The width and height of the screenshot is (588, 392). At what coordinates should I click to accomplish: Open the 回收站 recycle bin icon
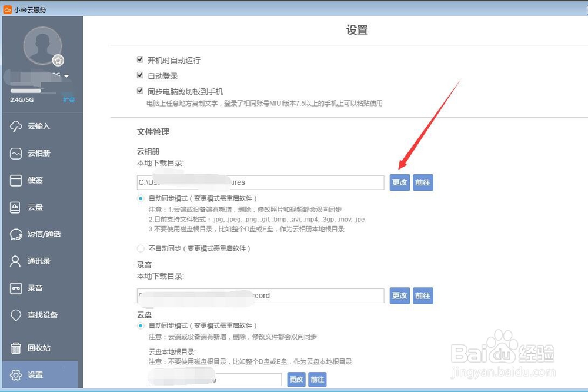point(16,348)
